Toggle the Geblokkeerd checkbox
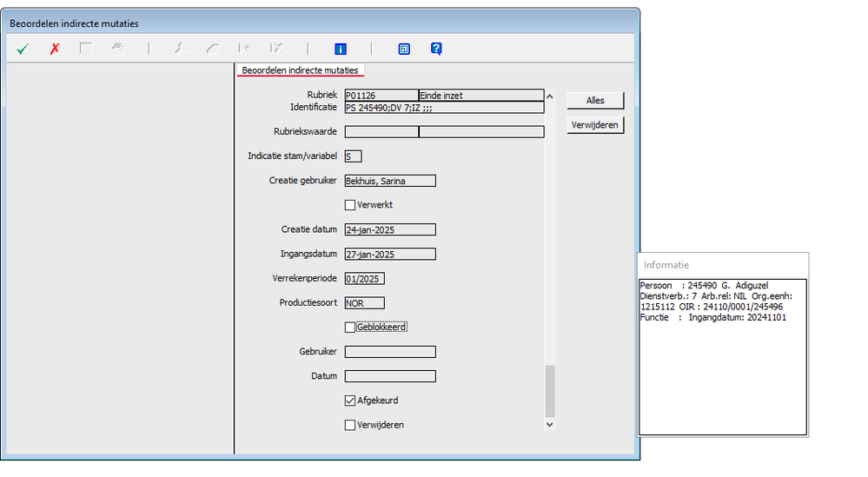The height and width of the screenshot is (477, 868). point(350,327)
